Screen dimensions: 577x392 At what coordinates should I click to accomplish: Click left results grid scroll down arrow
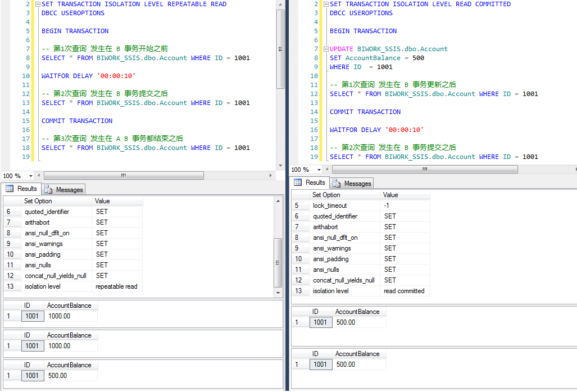[278, 293]
